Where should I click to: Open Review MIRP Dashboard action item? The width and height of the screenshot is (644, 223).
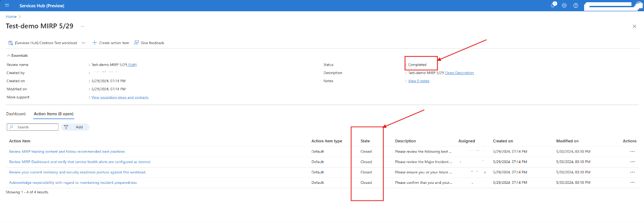coord(80,162)
